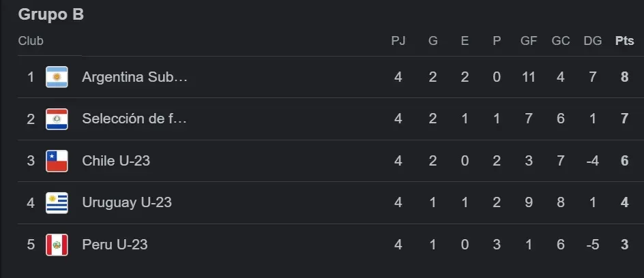Click the Peru flag icon
This screenshot has width=644, height=278.
(57, 245)
